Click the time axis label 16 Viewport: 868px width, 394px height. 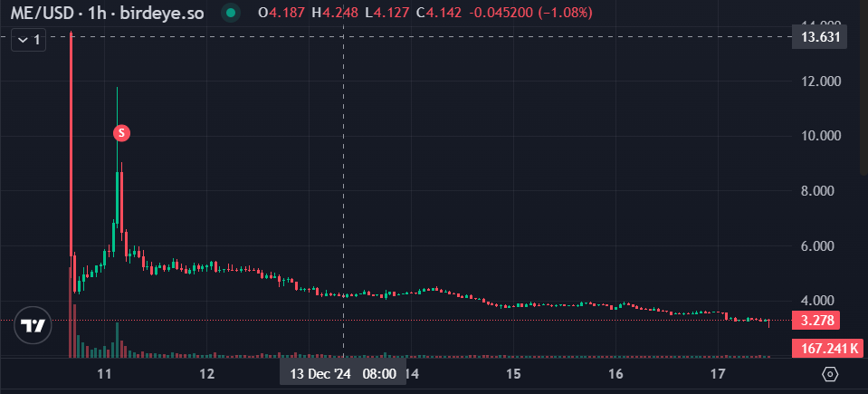tap(615, 374)
